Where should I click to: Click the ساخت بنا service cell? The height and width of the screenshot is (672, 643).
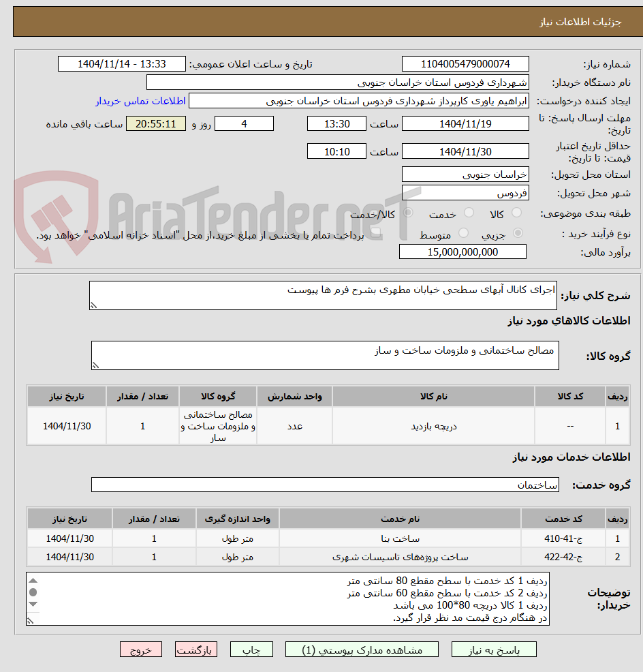400,538
